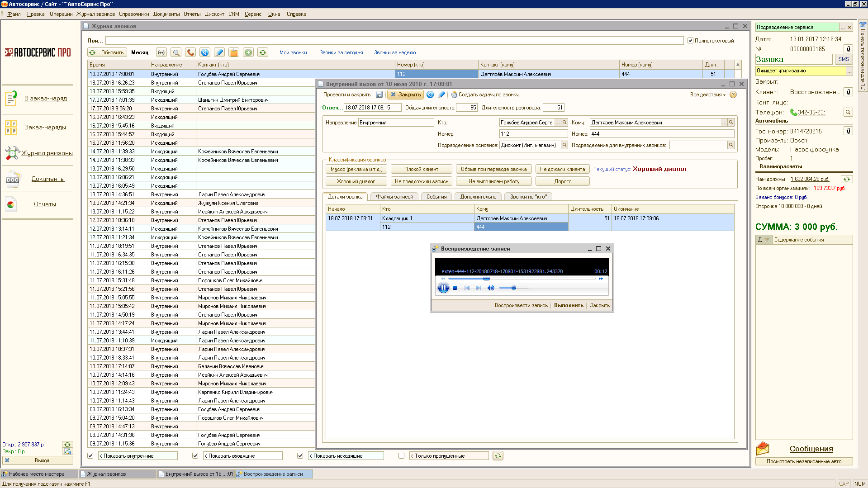This screenshot has height=488, width=868.
Task: Click the Плохой клиент classification button
Action: (x=421, y=169)
